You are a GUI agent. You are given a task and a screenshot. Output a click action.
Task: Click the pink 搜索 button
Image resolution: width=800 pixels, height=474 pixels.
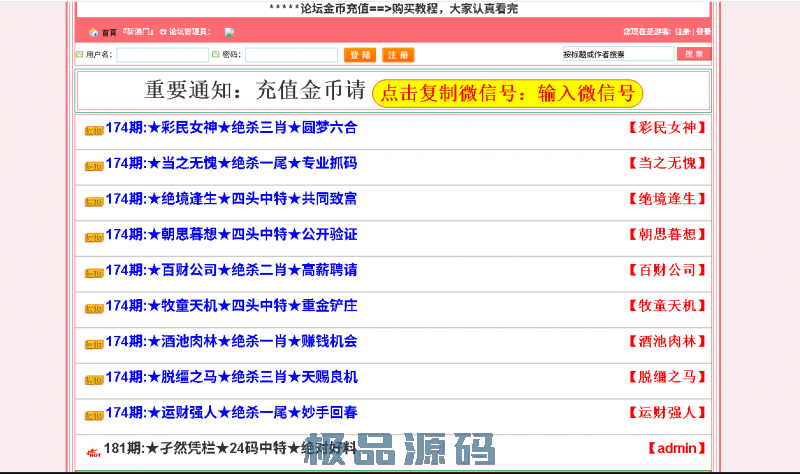pyautogui.click(x=694, y=54)
